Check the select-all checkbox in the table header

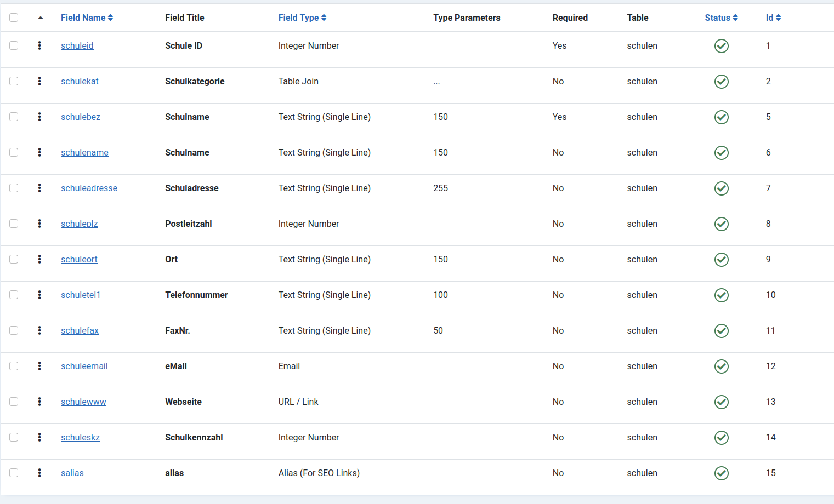pyautogui.click(x=14, y=18)
